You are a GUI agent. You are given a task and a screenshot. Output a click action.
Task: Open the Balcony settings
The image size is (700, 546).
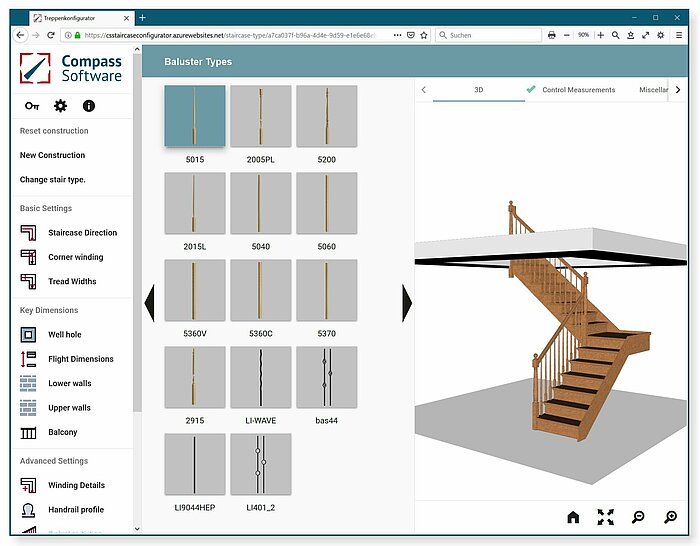[62, 432]
